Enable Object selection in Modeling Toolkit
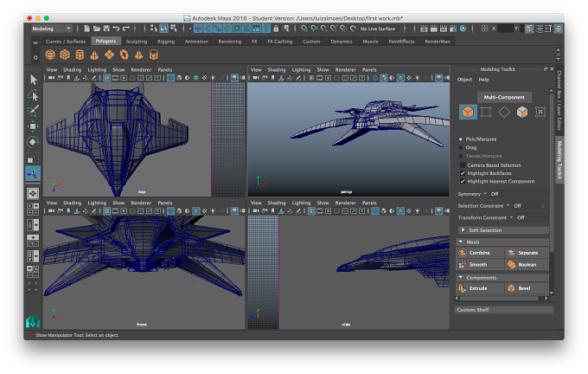588x374 pixels. 468,112
